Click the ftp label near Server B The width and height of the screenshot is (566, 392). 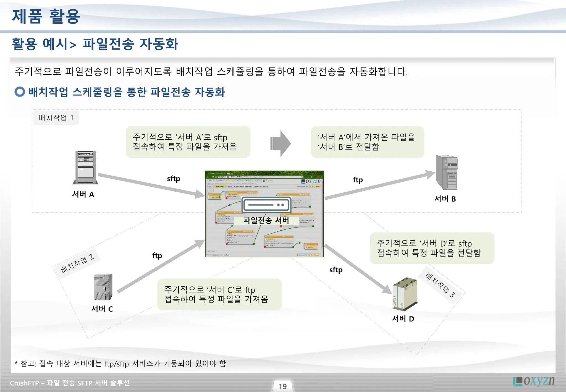coord(358,180)
